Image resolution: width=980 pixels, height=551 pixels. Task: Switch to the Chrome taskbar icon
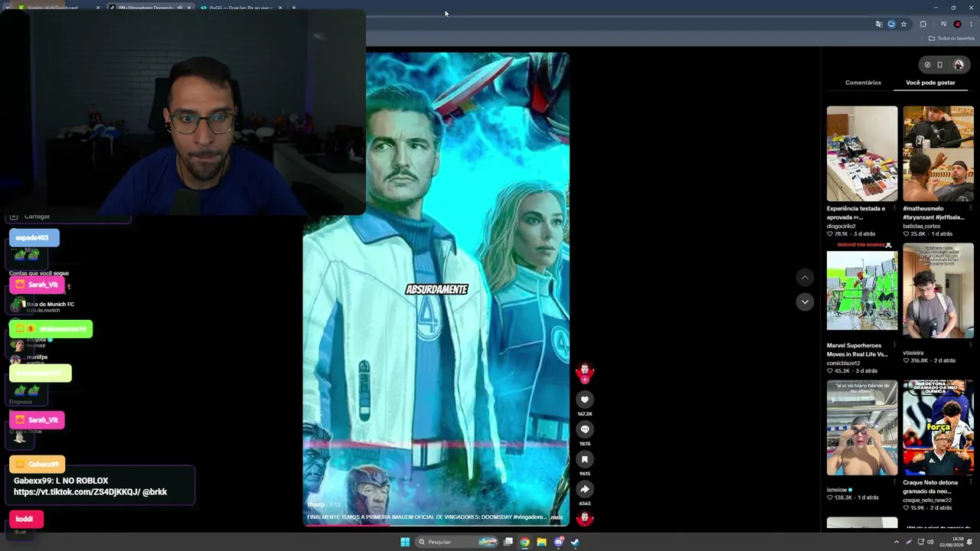pos(524,542)
